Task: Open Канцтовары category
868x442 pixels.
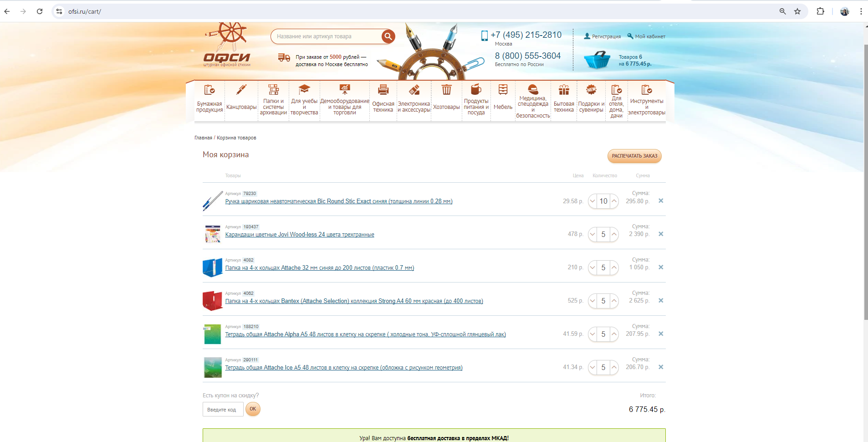Action: coord(241,101)
